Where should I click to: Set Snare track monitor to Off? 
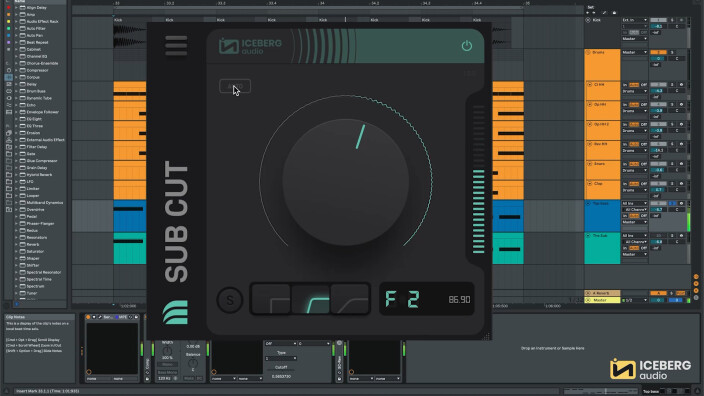[643, 164]
